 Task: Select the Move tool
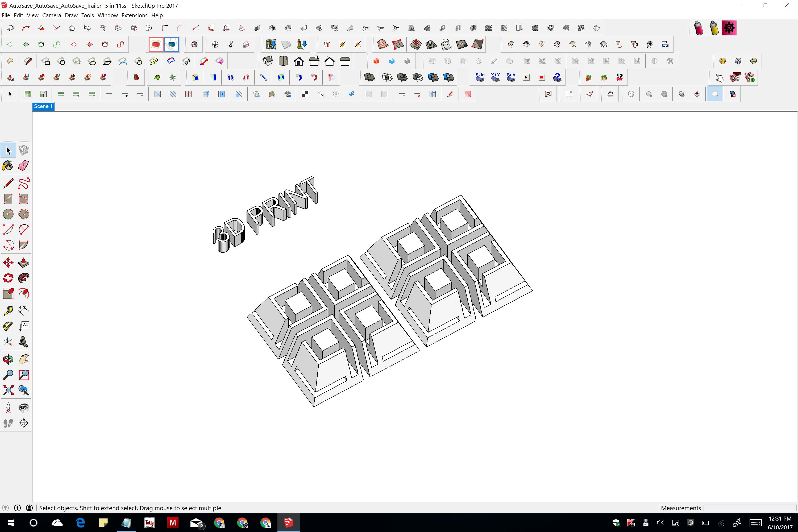[9, 263]
